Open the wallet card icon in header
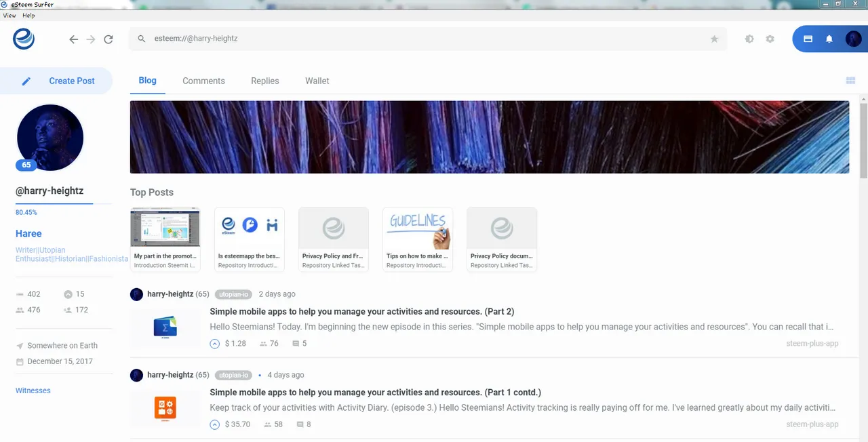868x442 pixels. click(808, 39)
